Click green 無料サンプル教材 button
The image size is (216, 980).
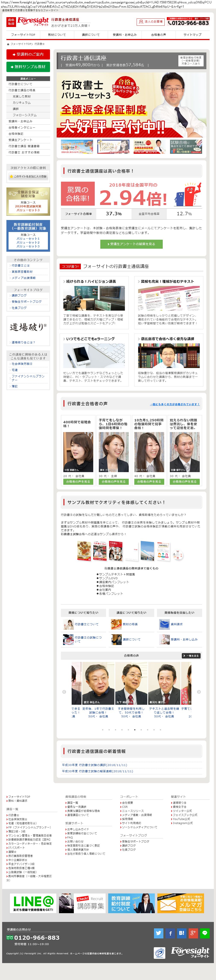[x=28, y=67]
